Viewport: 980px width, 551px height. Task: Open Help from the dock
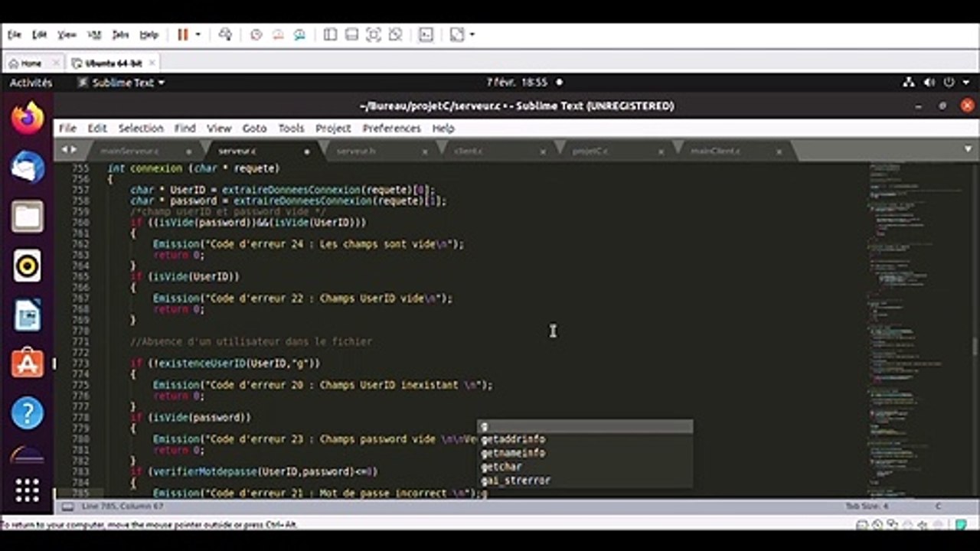coord(28,412)
